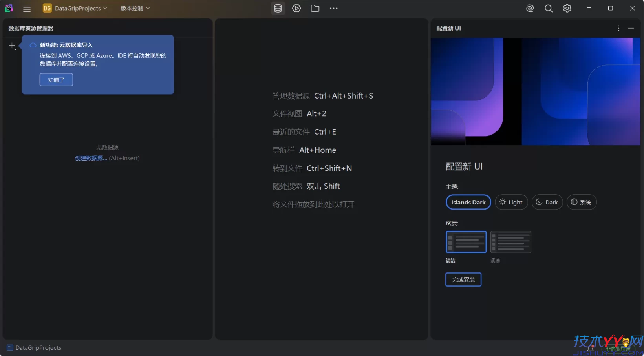This screenshot has height=356, width=644.
Task: Open the Database explorer tool window icon
Action: coord(278,8)
